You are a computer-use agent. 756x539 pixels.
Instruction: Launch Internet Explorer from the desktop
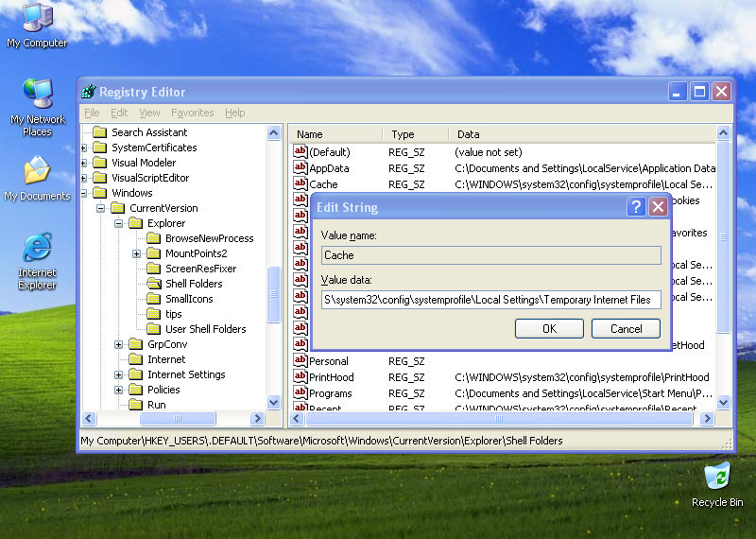37,261
